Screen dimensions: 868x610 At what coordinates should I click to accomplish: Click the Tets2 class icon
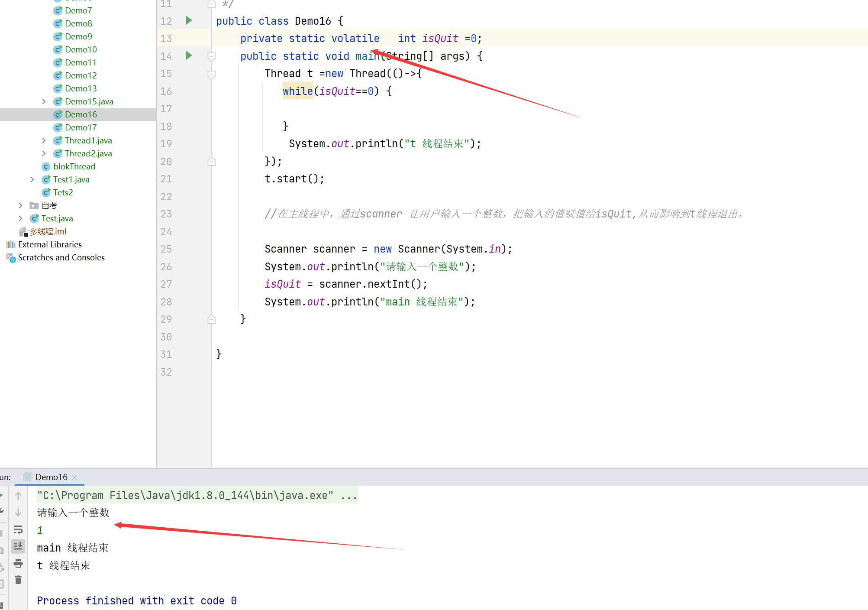click(x=46, y=192)
